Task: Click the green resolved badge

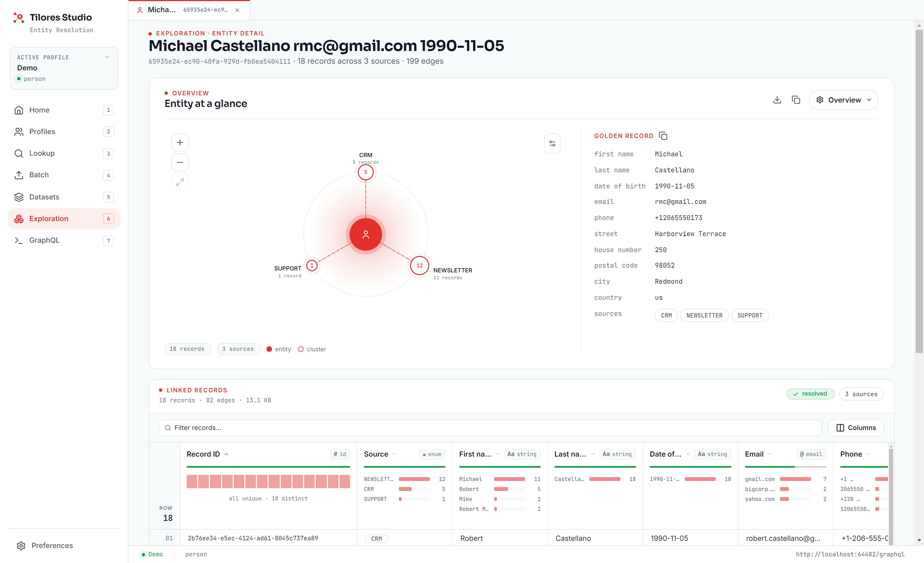Action: [x=810, y=394]
